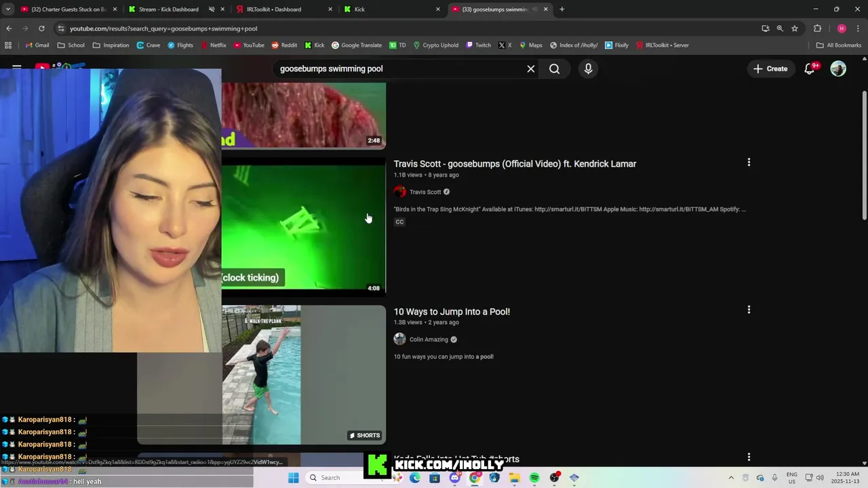Open CC closed captions badge on Travis Scott result
Screen dimensions: 868x488
point(399,222)
